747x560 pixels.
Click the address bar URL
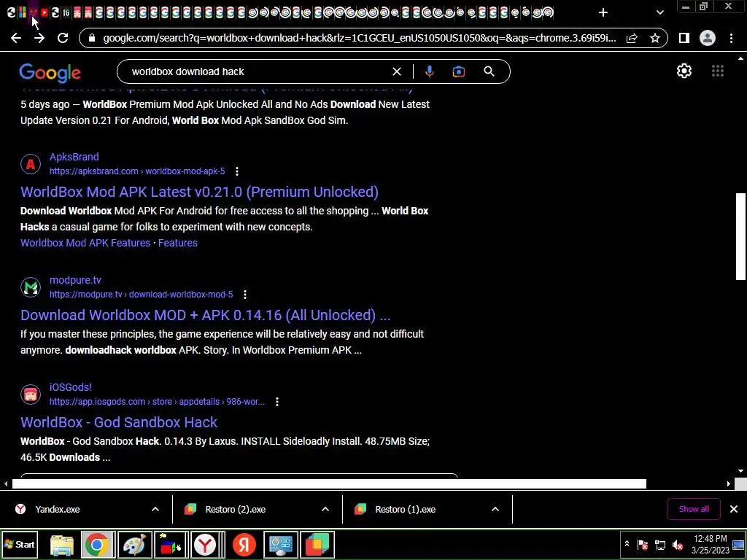pos(360,38)
